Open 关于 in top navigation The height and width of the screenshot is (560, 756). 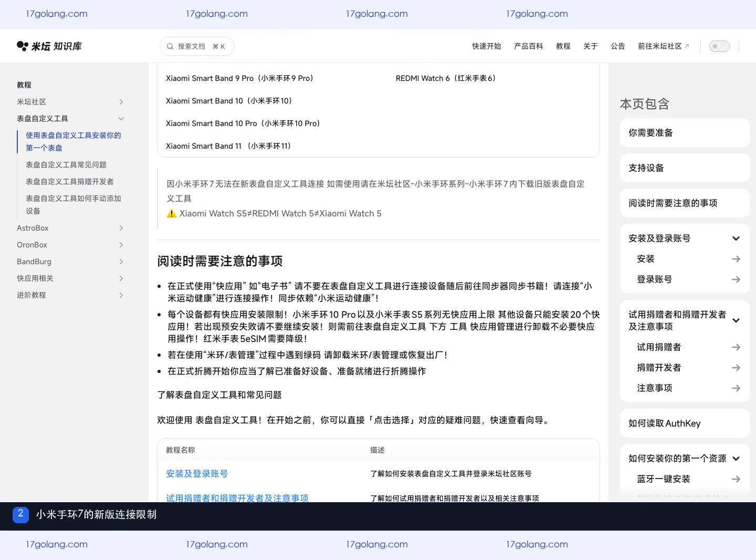coord(590,46)
